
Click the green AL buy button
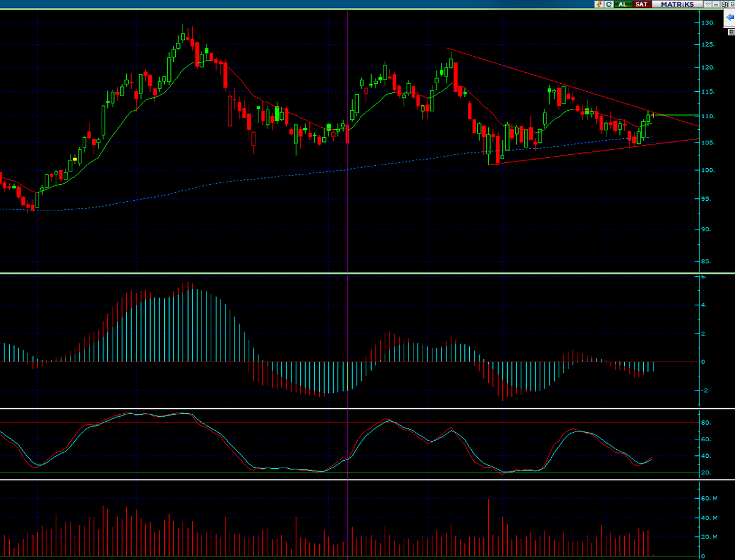(623, 4)
